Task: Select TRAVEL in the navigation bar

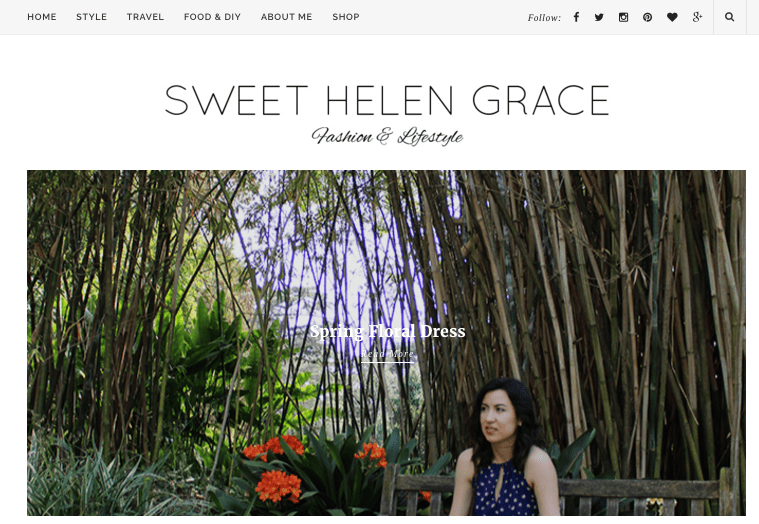Action: [x=145, y=17]
